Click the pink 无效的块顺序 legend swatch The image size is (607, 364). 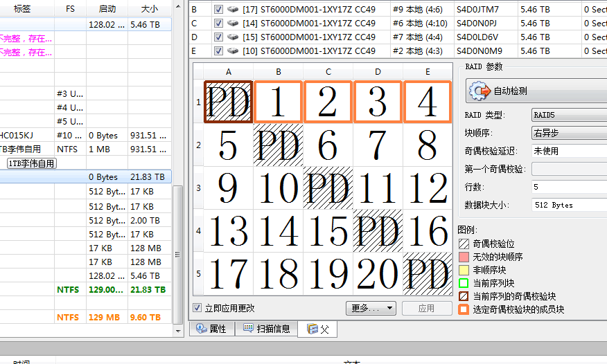click(464, 257)
